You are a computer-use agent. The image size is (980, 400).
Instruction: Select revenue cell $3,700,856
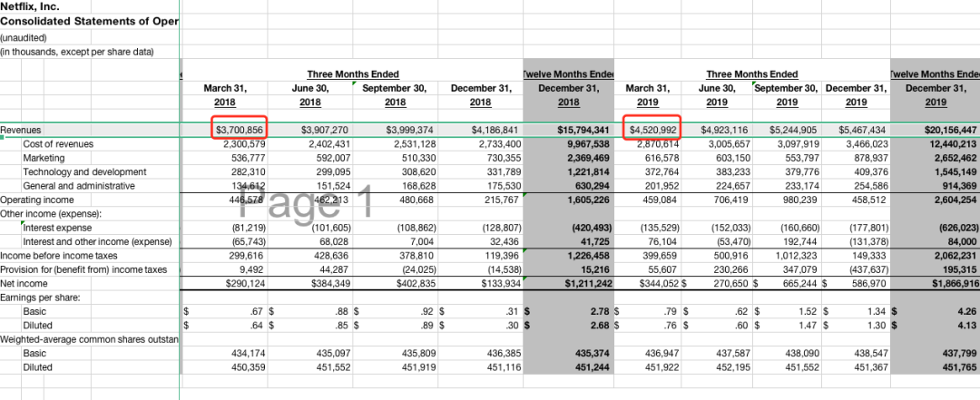click(240, 130)
